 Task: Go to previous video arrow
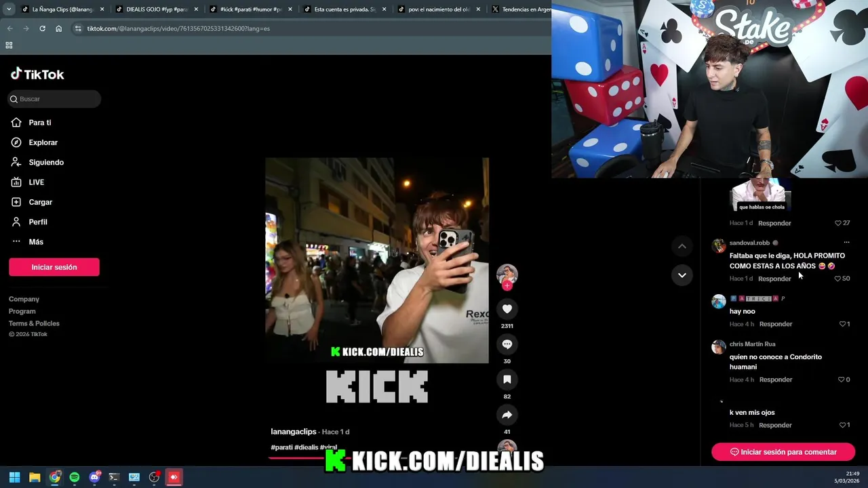click(x=682, y=246)
